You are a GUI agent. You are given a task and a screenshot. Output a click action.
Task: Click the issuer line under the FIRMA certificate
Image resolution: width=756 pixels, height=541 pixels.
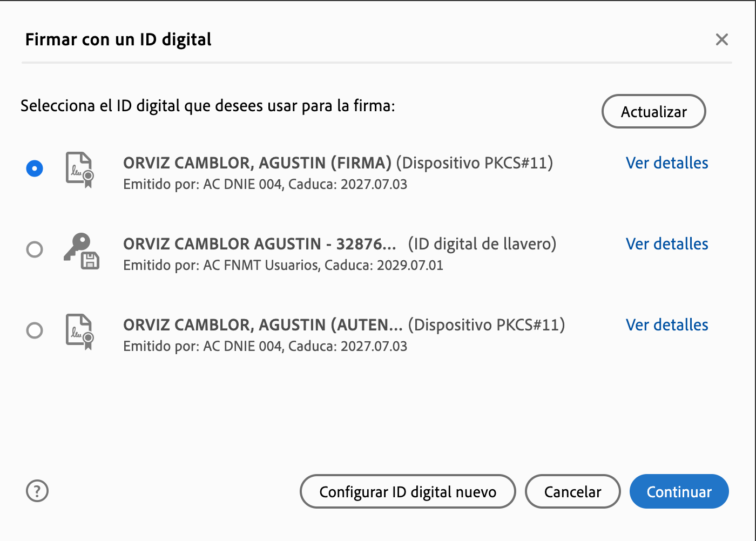265,185
